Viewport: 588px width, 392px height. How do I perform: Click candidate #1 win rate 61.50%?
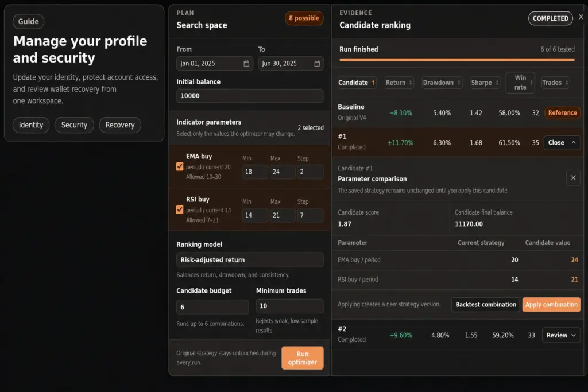pyautogui.click(x=509, y=143)
